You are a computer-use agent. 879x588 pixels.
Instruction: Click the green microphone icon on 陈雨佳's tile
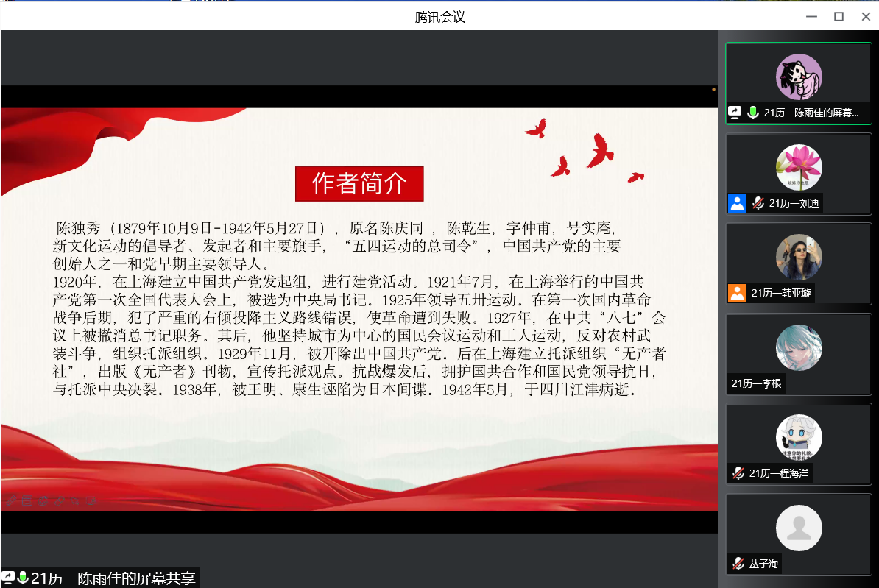pyautogui.click(x=753, y=113)
